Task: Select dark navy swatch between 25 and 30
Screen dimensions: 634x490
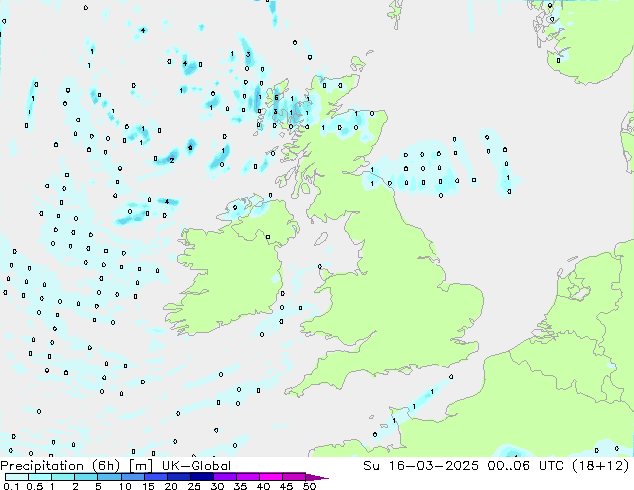Action: [202, 477]
